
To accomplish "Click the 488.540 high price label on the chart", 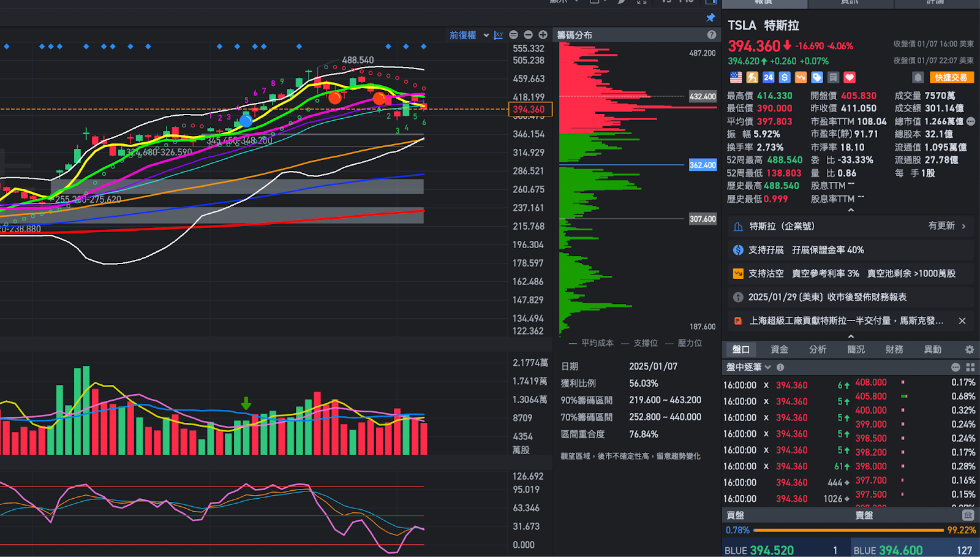I will click(358, 60).
